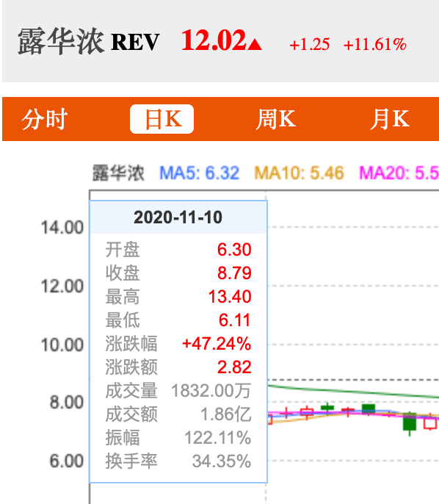The height and width of the screenshot is (504, 439).
Task: Click the 涨跌幅 value +47.24%
Action: click(217, 344)
